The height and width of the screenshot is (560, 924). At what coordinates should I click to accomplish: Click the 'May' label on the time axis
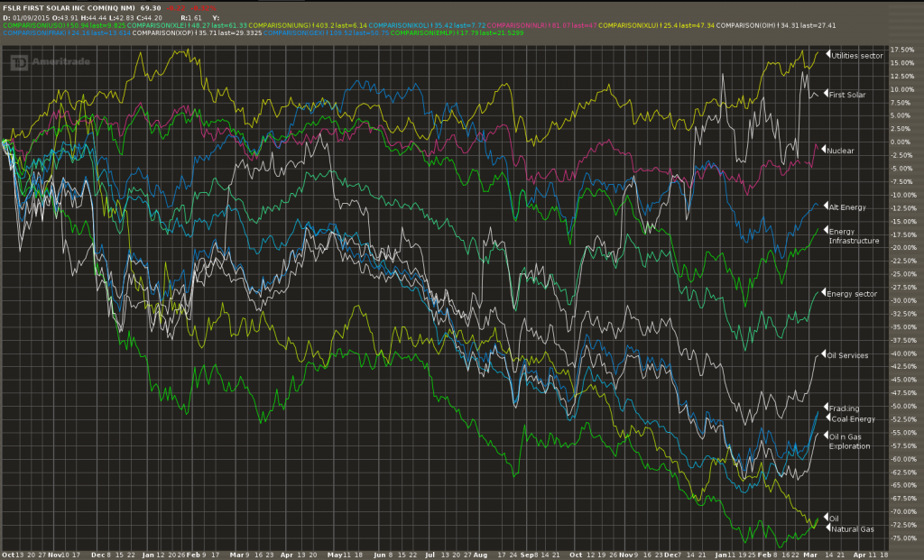click(334, 555)
